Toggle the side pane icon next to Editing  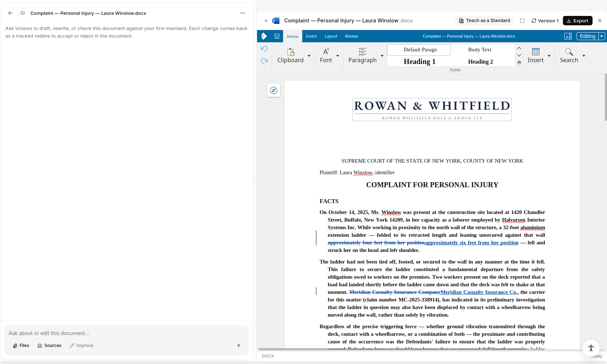[568, 36]
